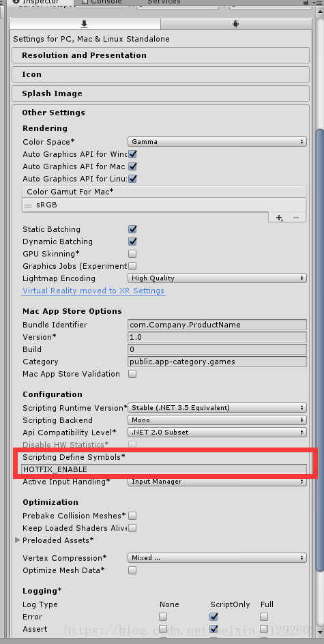Toggle Auto Graphics API for Mac
The height and width of the screenshot is (644, 324).
click(132, 166)
